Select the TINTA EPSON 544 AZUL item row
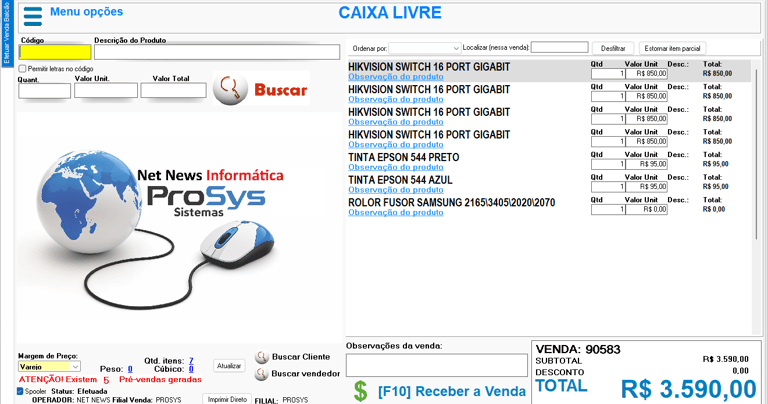Image resolution: width=768 pixels, height=404 pixels. tap(549, 184)
